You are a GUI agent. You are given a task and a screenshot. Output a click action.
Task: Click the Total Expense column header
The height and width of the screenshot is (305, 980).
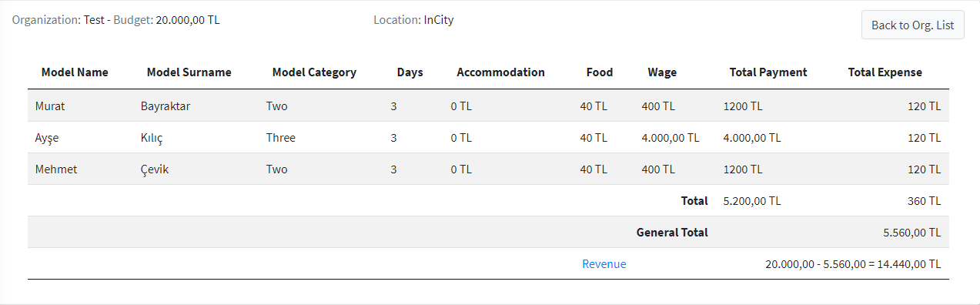(885, 72)
